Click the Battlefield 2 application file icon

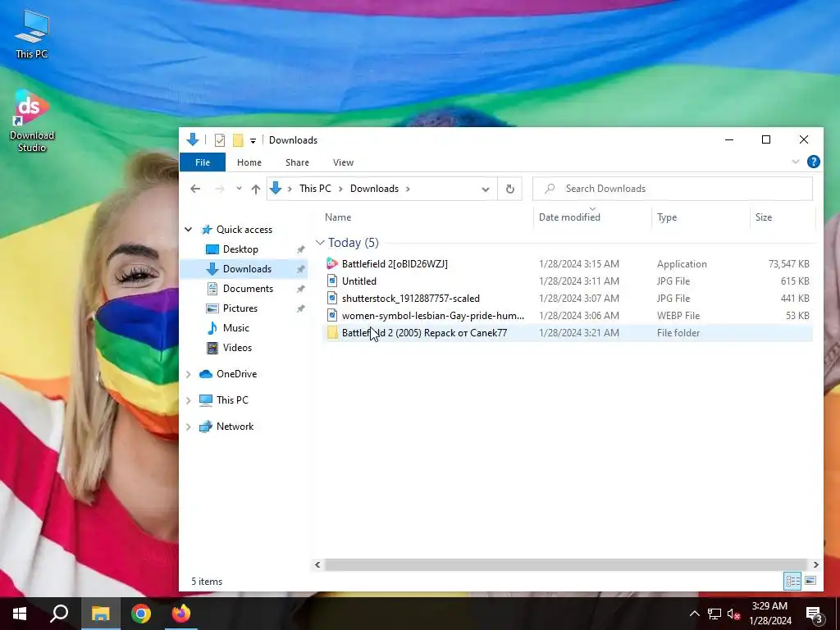332,263
